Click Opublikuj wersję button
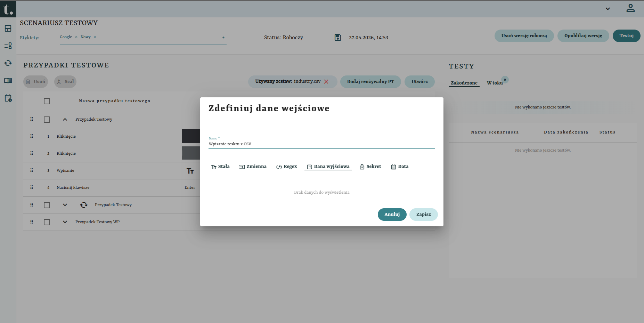644x323 pixels. pos(583,36)
